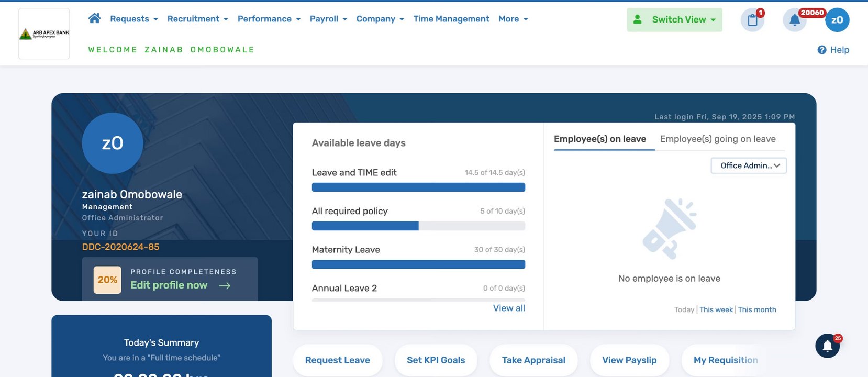Click 14.5 of 14.5 day(s) value
The width and height of the screenshot is (868, 377).
pos(495,172)
